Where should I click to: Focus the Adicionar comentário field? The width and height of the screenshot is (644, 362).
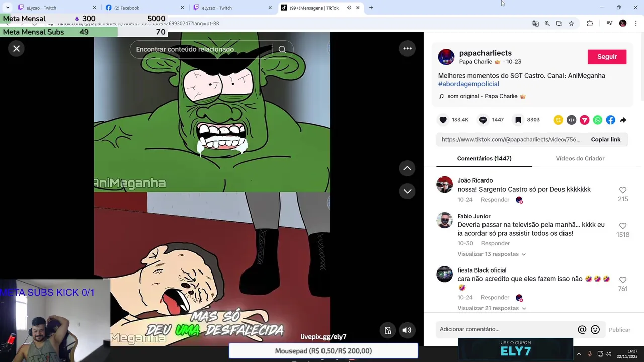point(506,329)
